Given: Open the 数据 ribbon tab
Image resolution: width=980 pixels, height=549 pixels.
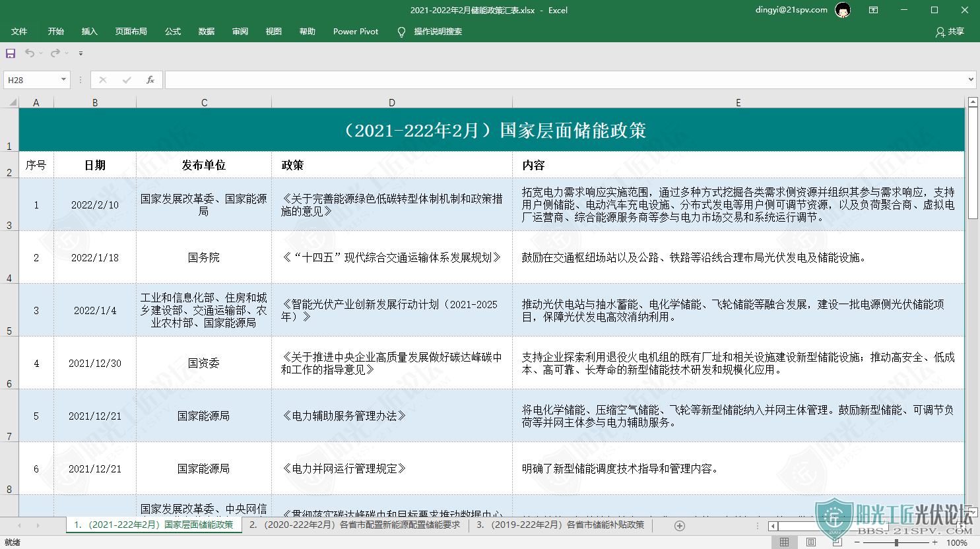Looking at the screenshot, I should tap(207, 32).
